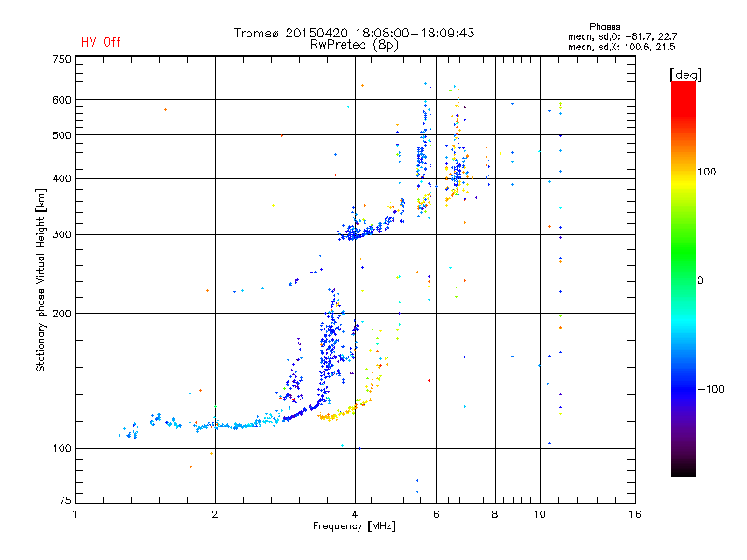Viewport: 747px width, 560px height.
Task: Click the y-axis tick label '300'
Action: tap(62, 235)
